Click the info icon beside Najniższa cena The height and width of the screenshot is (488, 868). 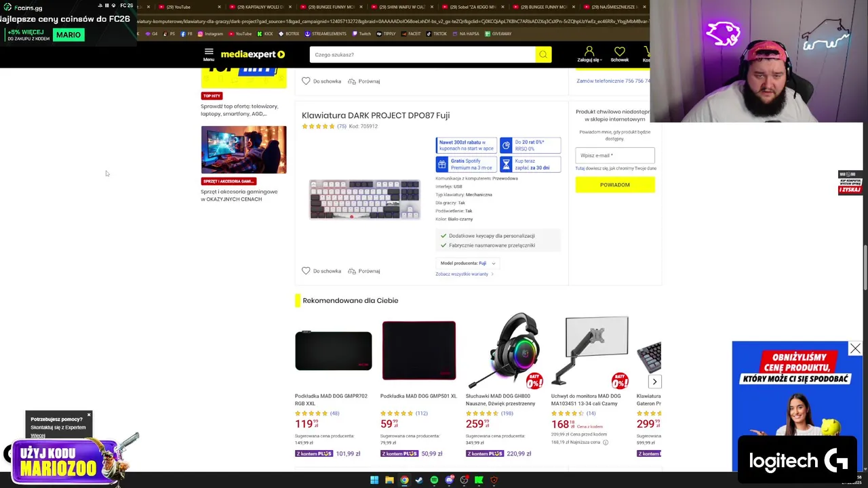tap(606, 443)
